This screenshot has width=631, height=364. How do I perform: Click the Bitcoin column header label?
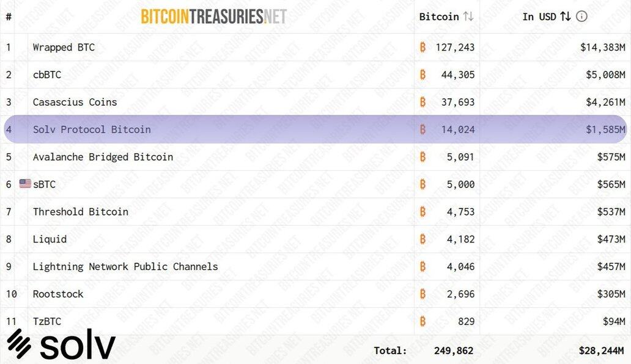(439, 16)
